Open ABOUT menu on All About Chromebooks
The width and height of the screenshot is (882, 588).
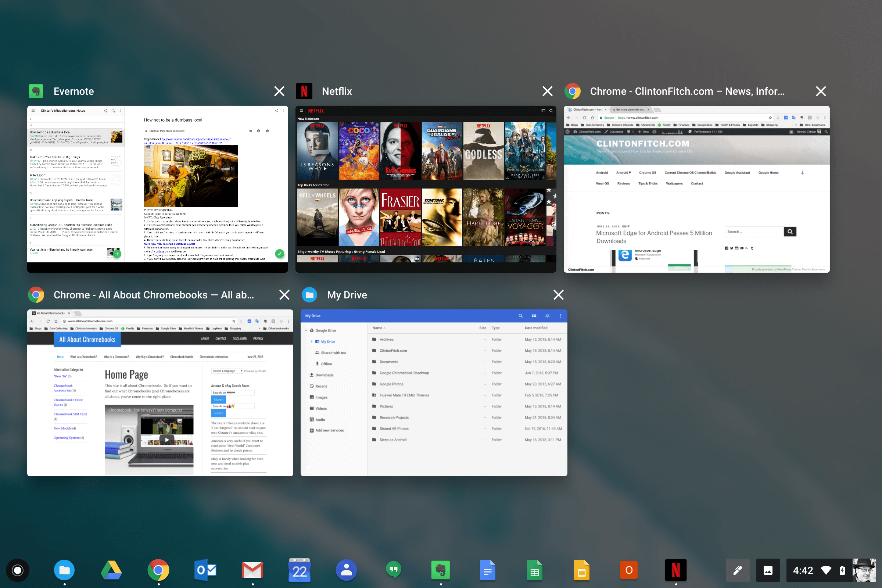click(x=205, y=338)
